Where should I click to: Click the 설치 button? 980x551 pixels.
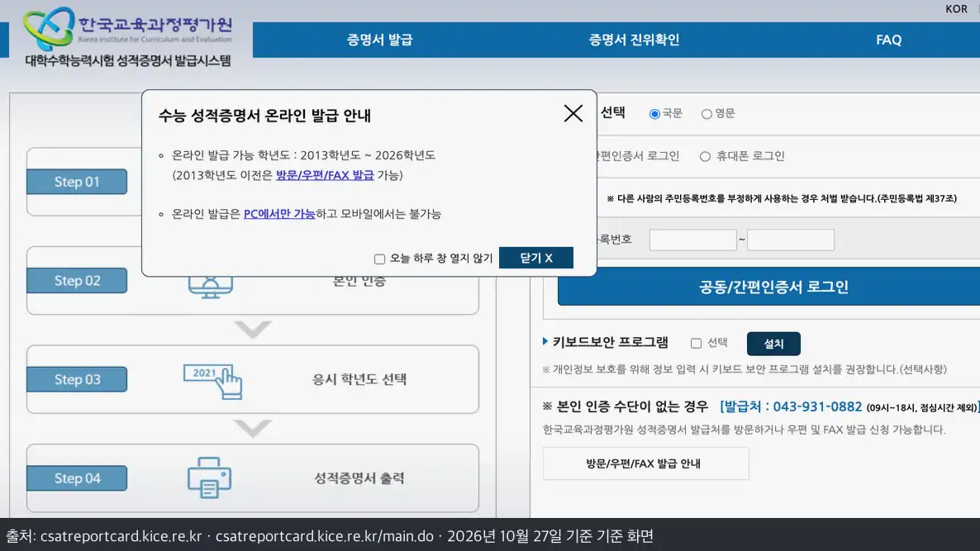[x=773, y=344]
